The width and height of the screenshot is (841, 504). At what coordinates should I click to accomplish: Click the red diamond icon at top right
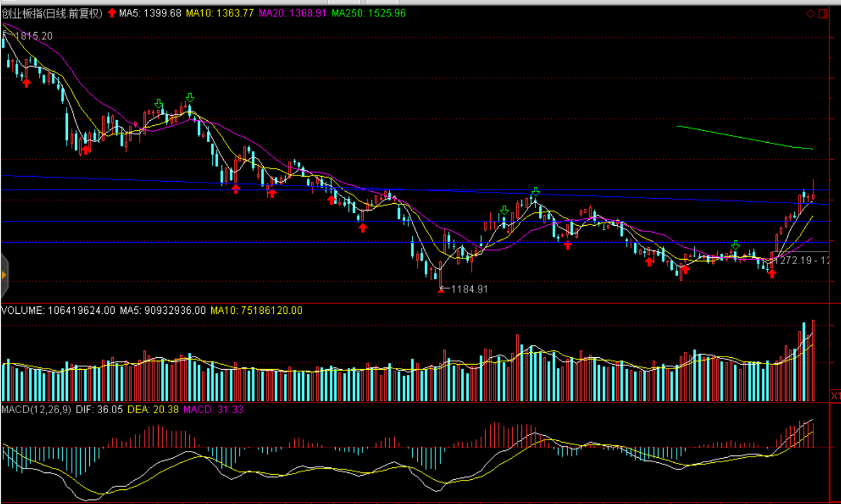tap(810, 14)
